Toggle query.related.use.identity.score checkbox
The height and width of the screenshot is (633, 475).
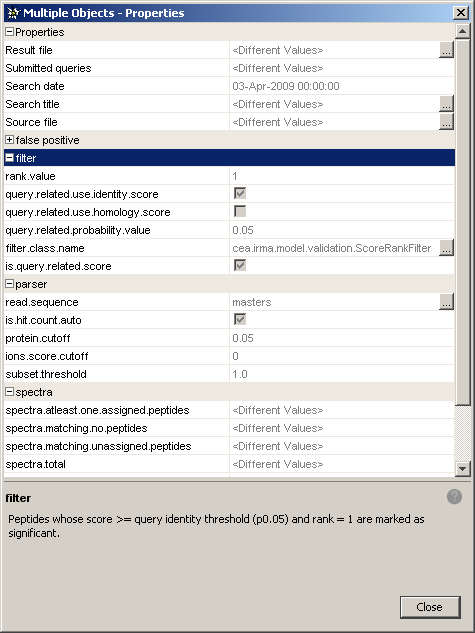pyautogui.click(x=240, y=193)
